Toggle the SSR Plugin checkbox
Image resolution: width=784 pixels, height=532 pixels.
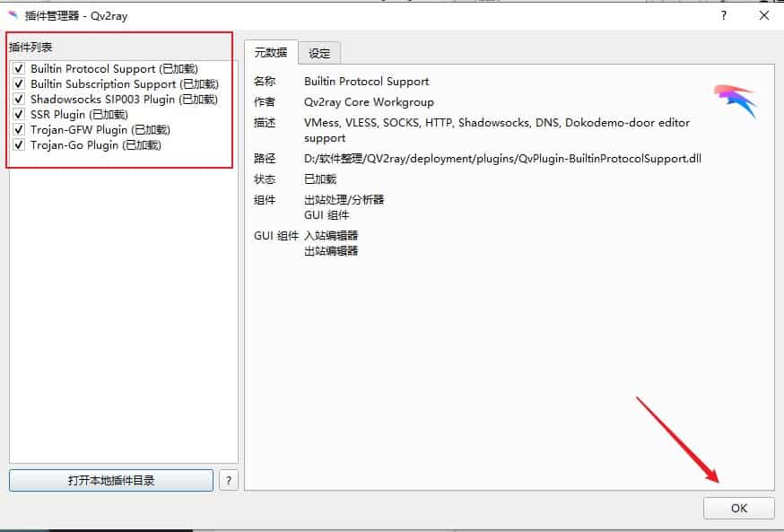pyautogui.click(x=20, y=114)
